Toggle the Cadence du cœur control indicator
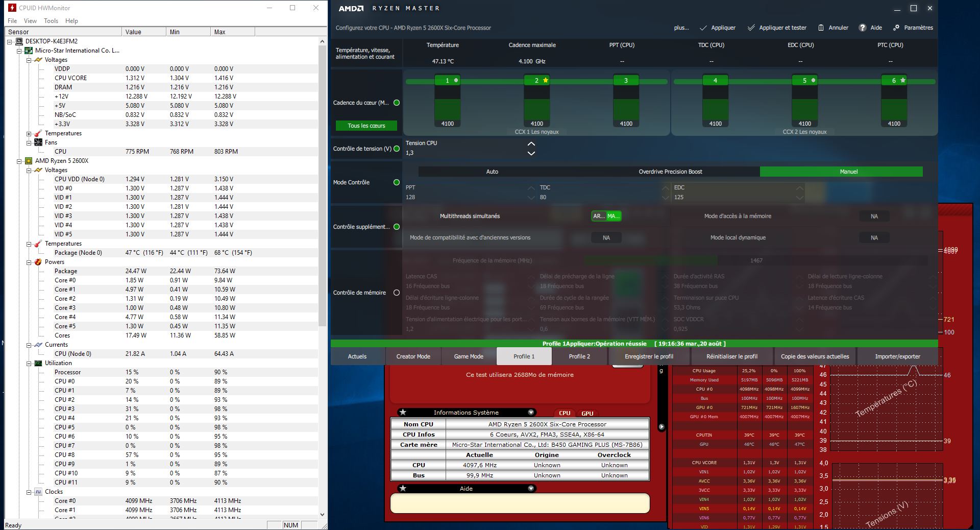Viewport: 980px width, 530px height. point(397,103)
